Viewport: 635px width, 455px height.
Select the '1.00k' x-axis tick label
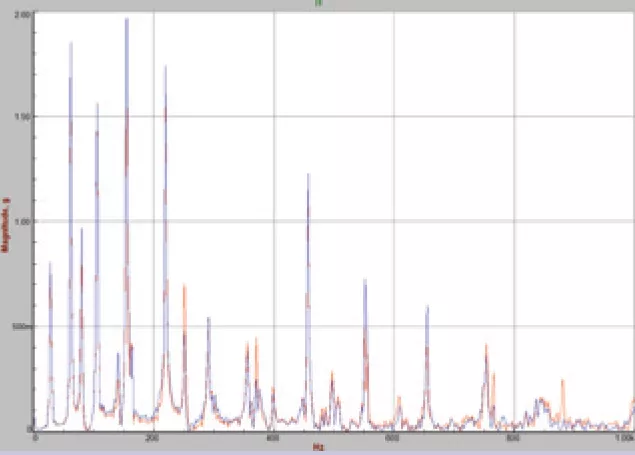click(x=624, y=438)
